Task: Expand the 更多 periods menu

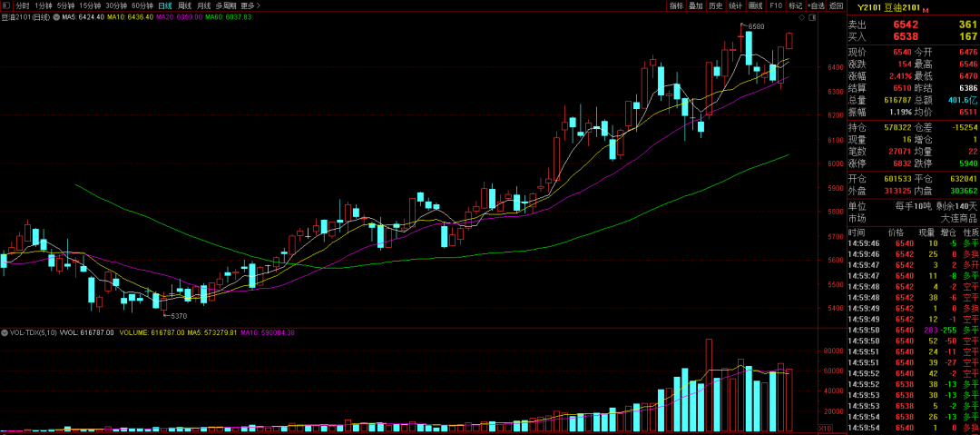Action: [x=250, y=5]
